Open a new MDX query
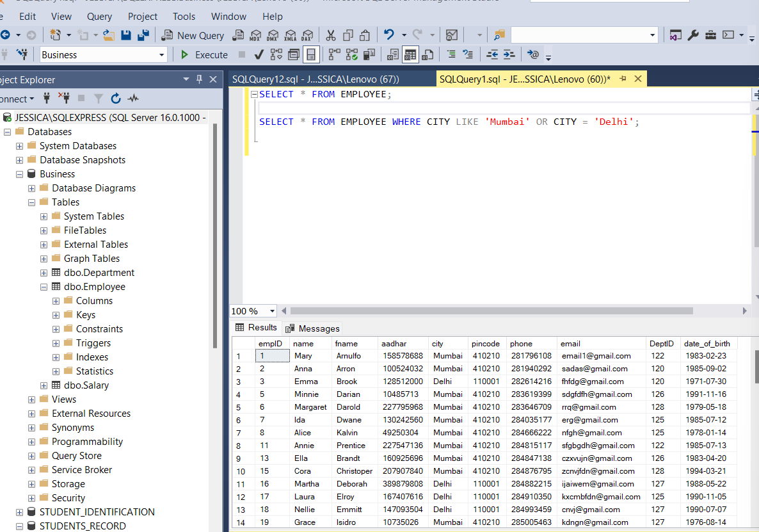The width and height of the screenshot is (759, 532). [255, 35]
